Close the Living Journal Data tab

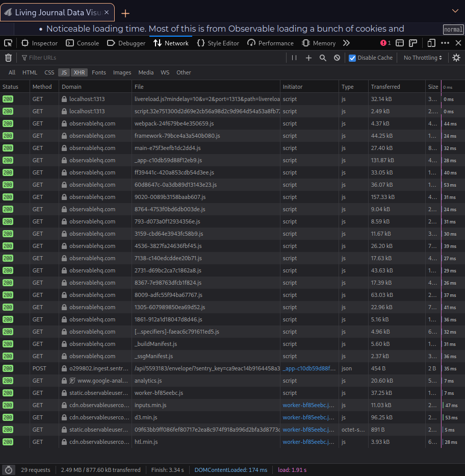[x=107, y=12]
